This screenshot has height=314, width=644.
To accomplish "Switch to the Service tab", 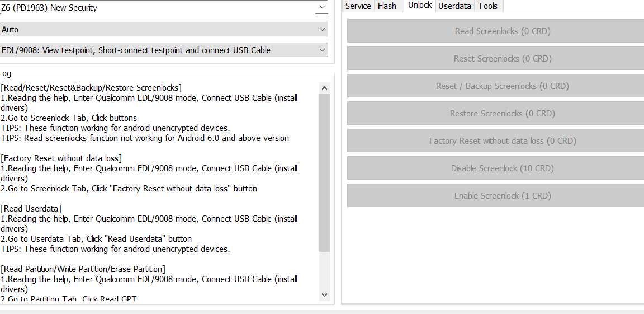I will 358,6.
